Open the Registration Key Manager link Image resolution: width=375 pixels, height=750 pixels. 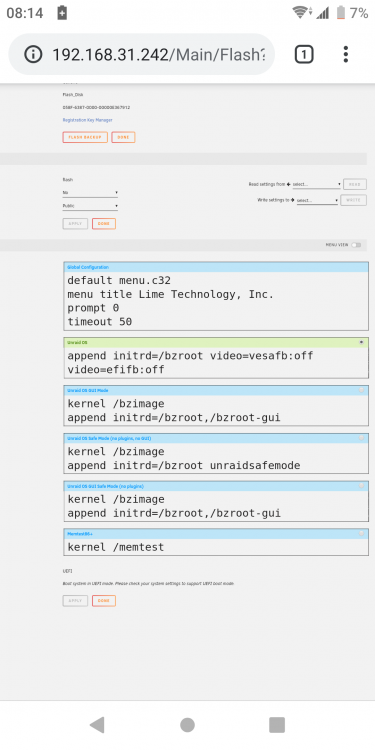[x=88, y=120]
